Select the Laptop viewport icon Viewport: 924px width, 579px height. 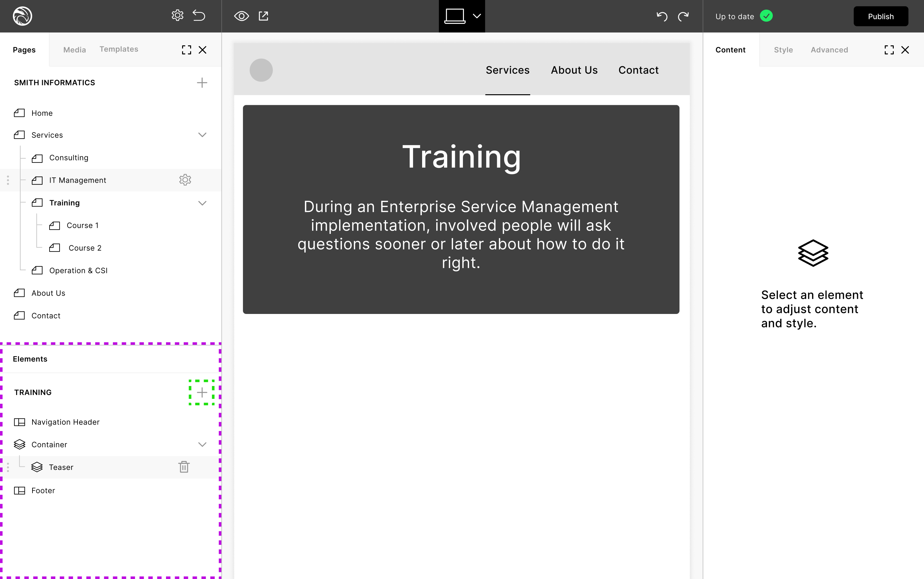(455, 16)
